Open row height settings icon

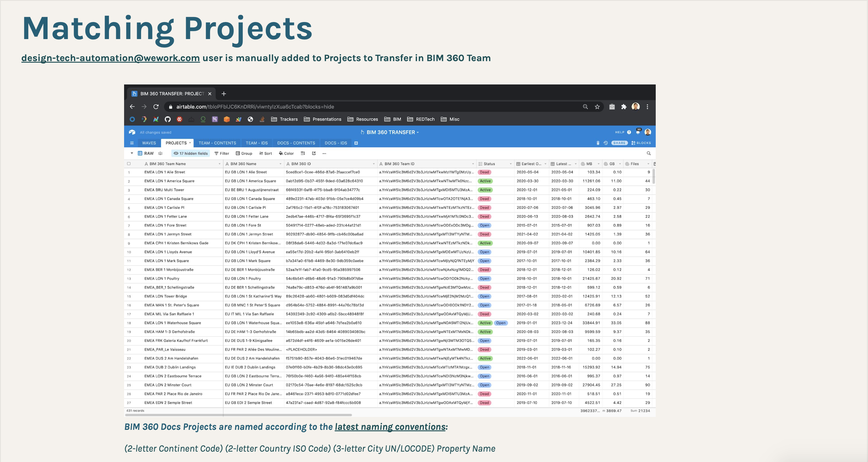303,153
